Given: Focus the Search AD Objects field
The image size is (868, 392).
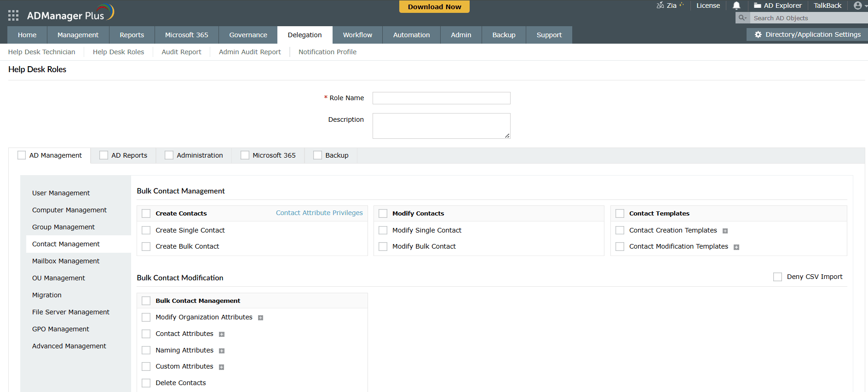Looking at the screenshot, I should [x=809, y=18].
